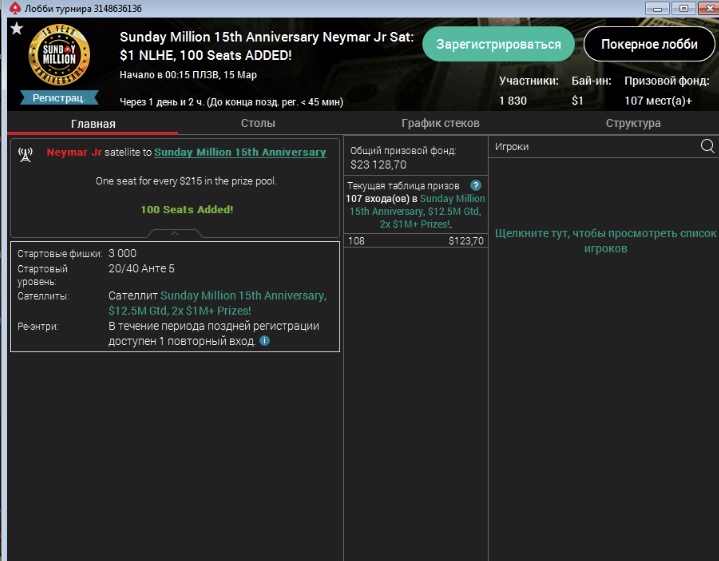
Task: Select the prize row 108 $123,70
Action: click(x=415, y=241)
